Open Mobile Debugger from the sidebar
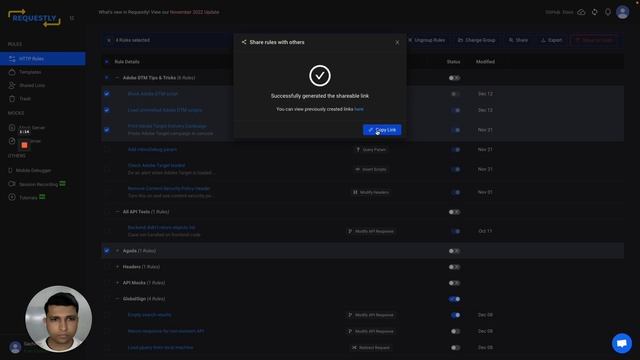 (33, 171)
